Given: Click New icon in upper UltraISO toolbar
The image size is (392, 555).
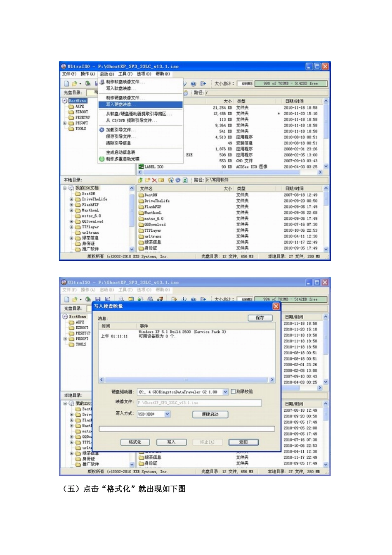Looking at the screenshot, I should tap(66, 83).
